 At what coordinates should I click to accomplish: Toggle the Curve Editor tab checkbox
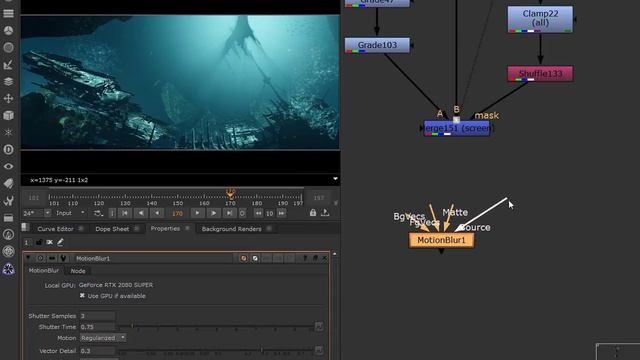(80, 229)
